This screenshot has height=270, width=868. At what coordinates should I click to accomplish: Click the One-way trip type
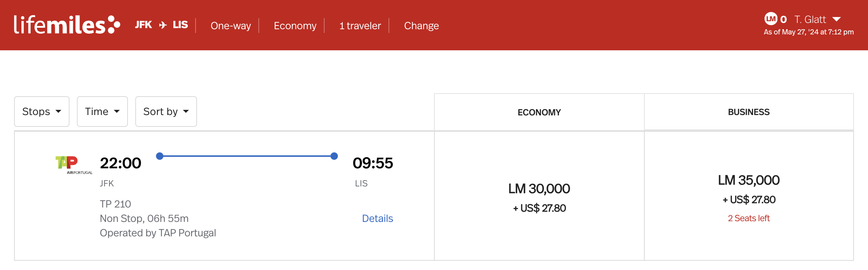(231, 26)
